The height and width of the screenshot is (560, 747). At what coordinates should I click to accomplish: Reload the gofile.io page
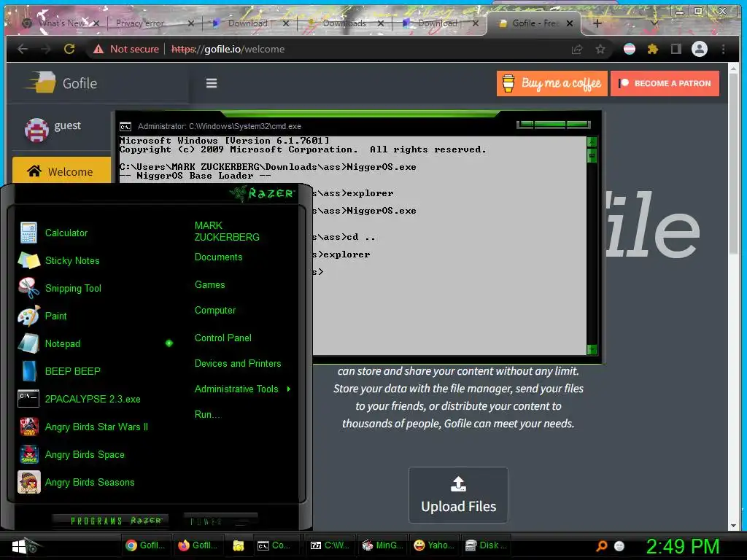[69, 49]
